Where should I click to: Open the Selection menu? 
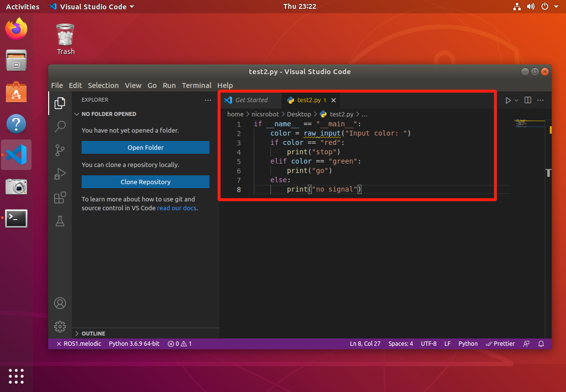click(103, 85)
